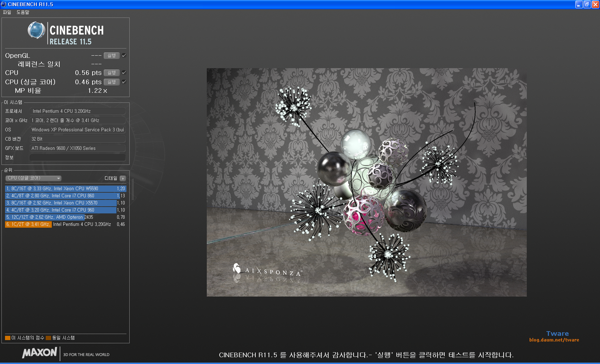
Task: Select ranking row Intel Xeon CPU X5570
Action: tap(66, 203)
